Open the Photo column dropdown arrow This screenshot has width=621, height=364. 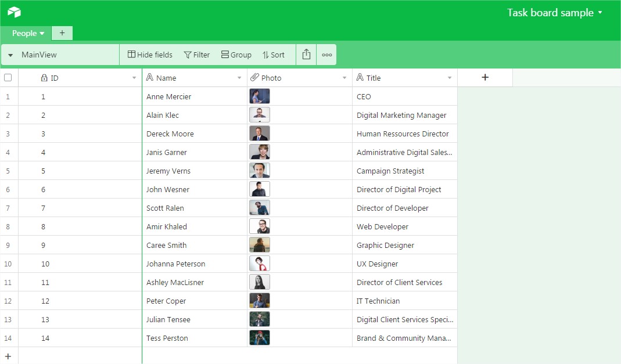pyautogui.click(x=344, y=78)
